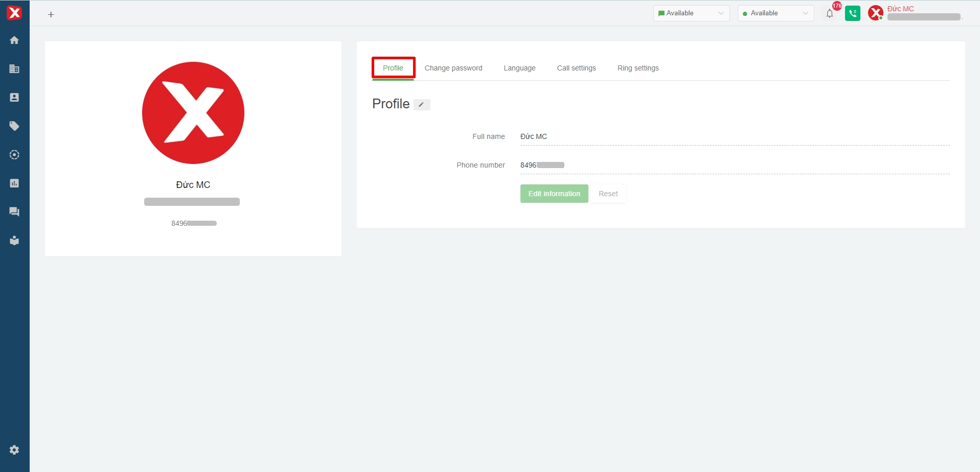Expand the chat status Available dropdown

pyautogui.click(x=691, y=13)
